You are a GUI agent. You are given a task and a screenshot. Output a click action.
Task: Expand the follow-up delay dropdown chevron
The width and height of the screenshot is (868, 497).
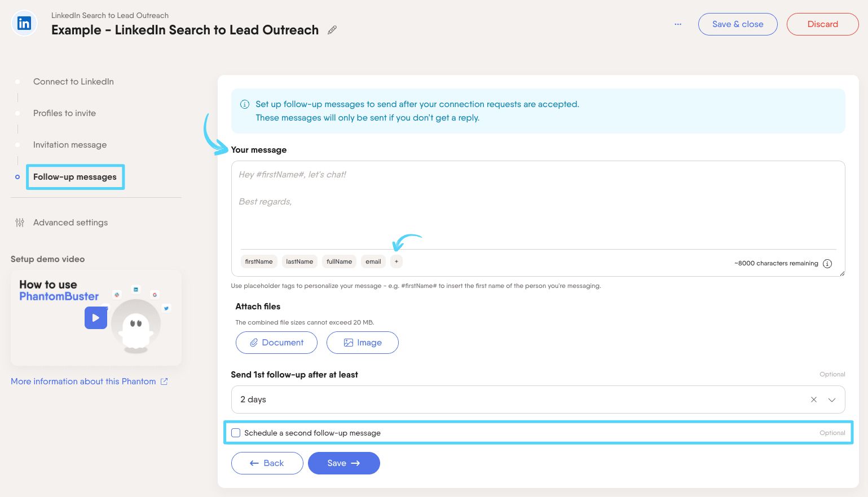832,400
